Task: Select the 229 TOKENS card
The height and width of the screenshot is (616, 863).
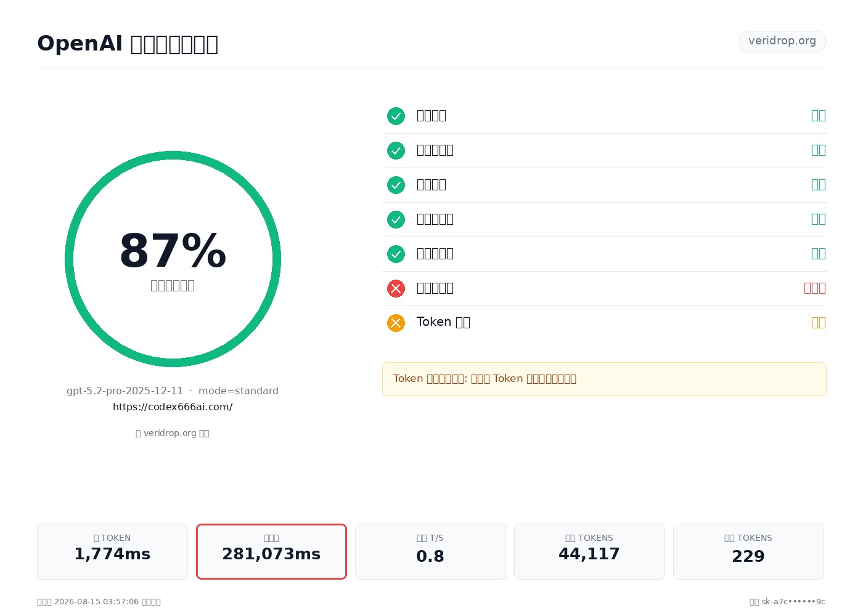Action: click(748, 551)
